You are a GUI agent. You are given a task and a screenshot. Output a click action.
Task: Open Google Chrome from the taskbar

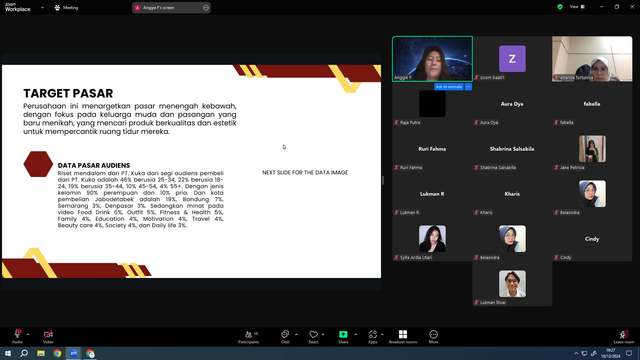tap(57, 353)
